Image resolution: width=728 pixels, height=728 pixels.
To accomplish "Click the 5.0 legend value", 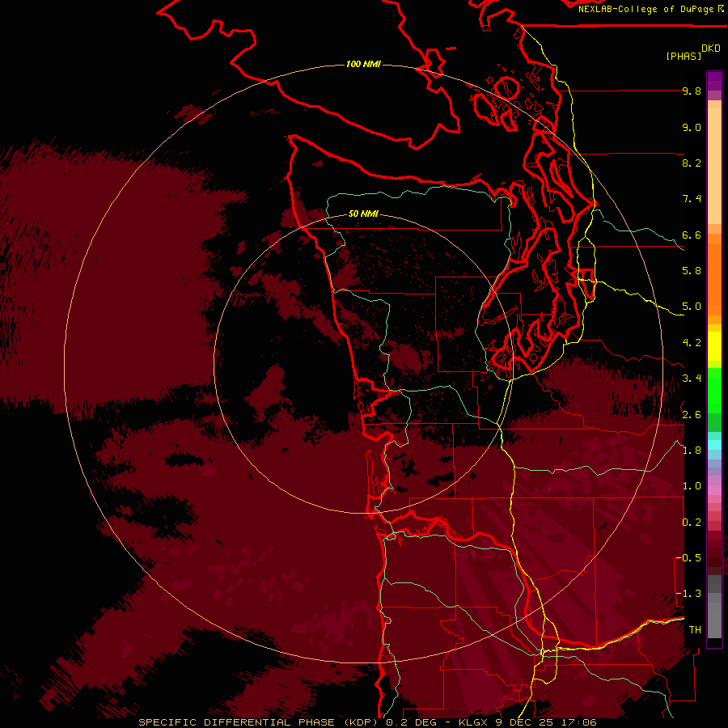I will point(692,307).
